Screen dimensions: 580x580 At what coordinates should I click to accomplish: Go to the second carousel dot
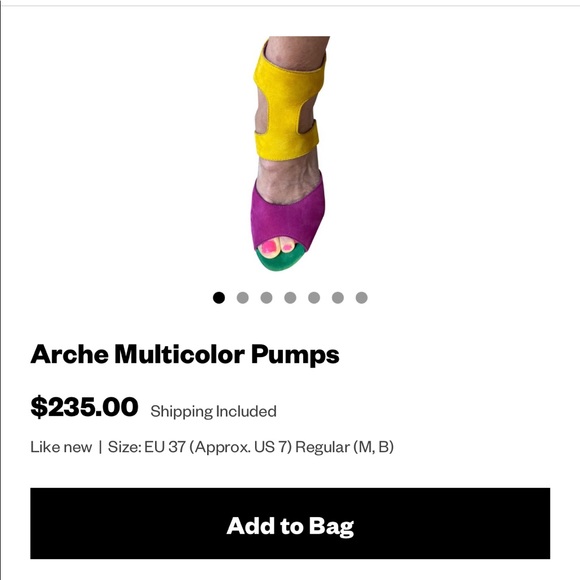pyautogui.click(x=243, y=297)
